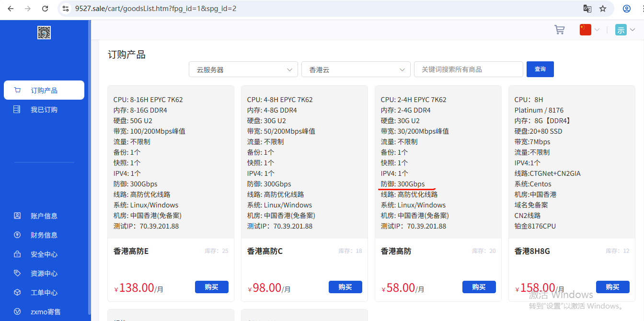Screen dimensions: 644x321
Task: Open the shopping cart icon
Action: coord(559,30)
